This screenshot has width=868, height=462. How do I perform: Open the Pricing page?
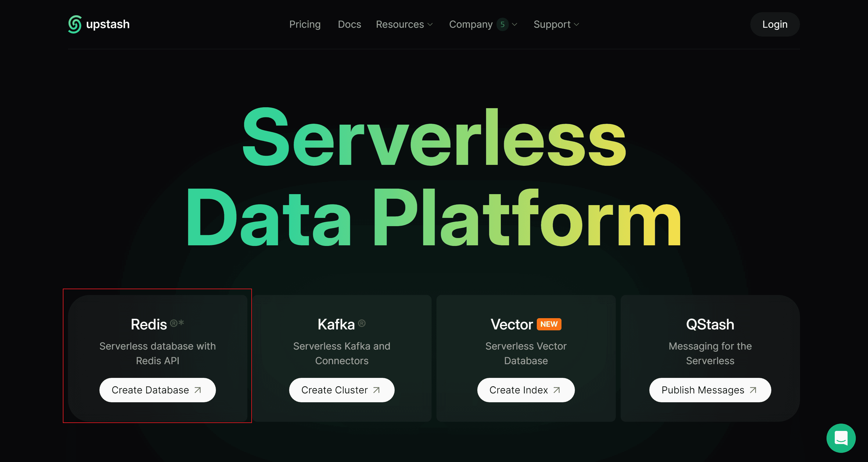305,24
